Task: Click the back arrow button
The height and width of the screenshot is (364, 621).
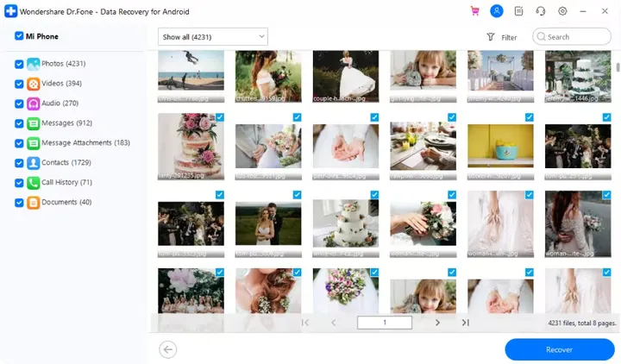Action: tap(168, 349)
